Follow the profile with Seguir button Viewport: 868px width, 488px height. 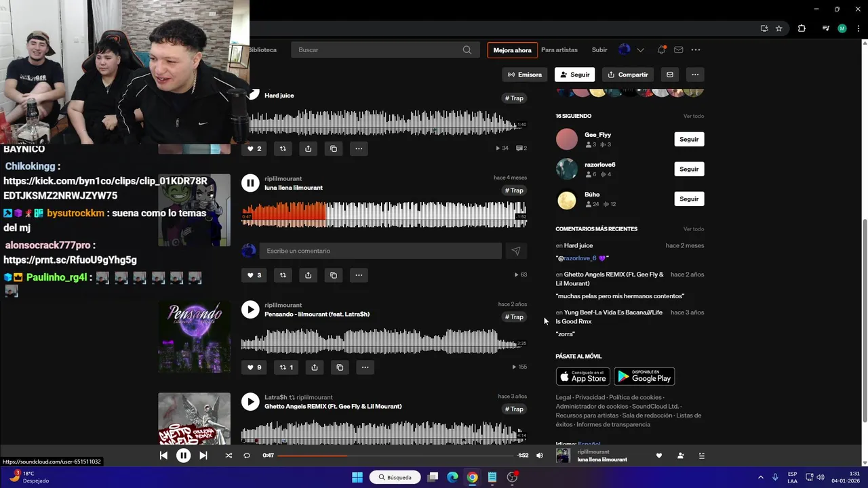tap(574, 75)
